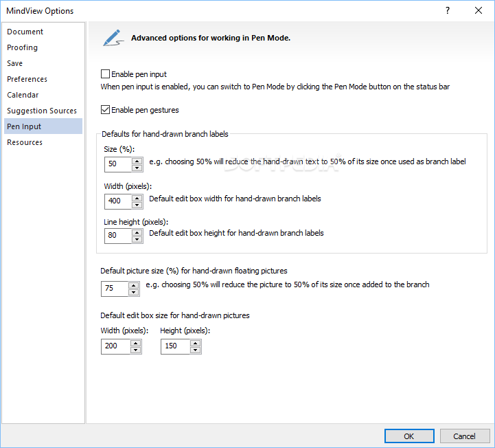Click the branch label Width field showing 400
495x448 pixels.
(x=118, y=201)
